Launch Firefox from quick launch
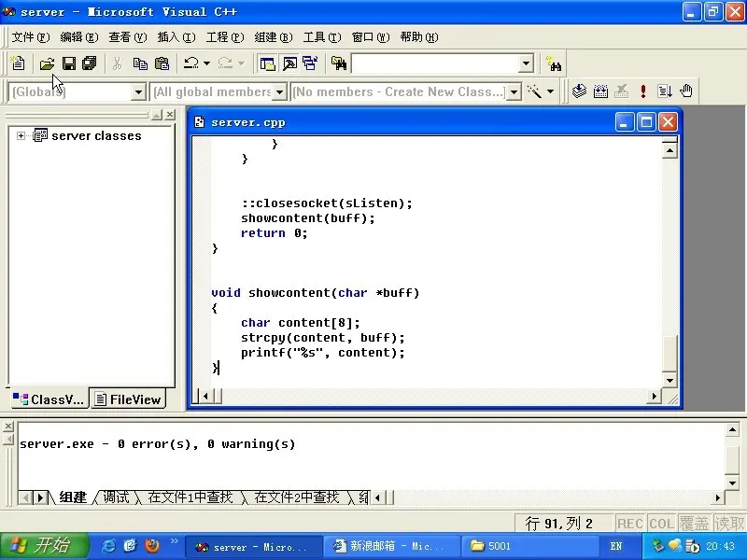 click(152, 546)
